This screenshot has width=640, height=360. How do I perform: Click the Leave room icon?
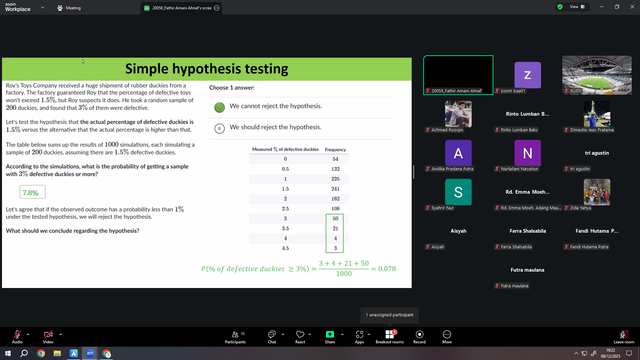tap(624, 334)
